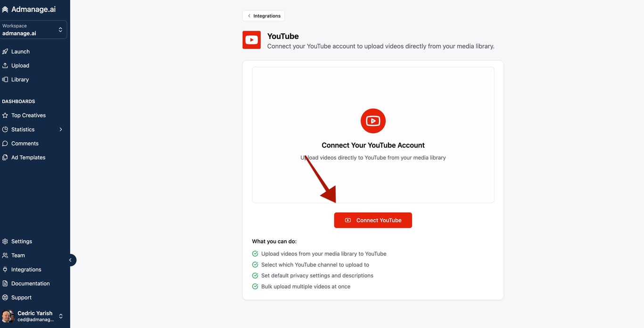Screen dimensions: 644x328
Task: Click Cedric Yarish profile avatar
Action: [x=8, y=316]
